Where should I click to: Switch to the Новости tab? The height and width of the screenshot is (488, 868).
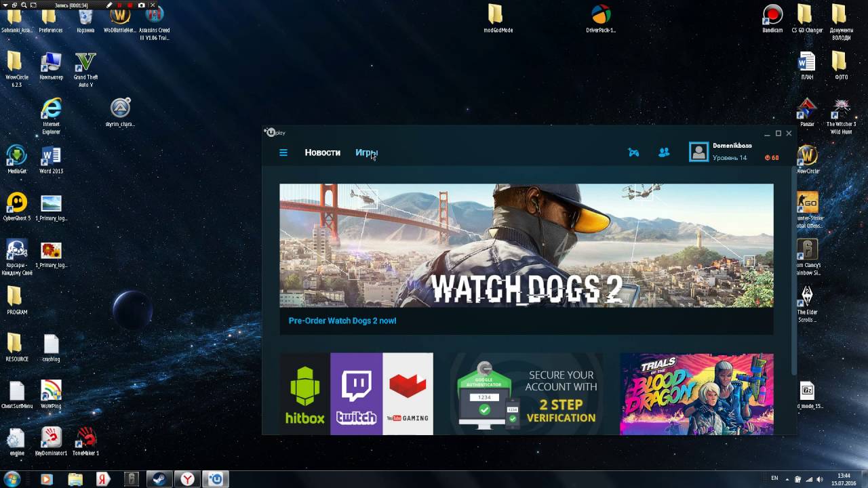[x=322, y=152]
